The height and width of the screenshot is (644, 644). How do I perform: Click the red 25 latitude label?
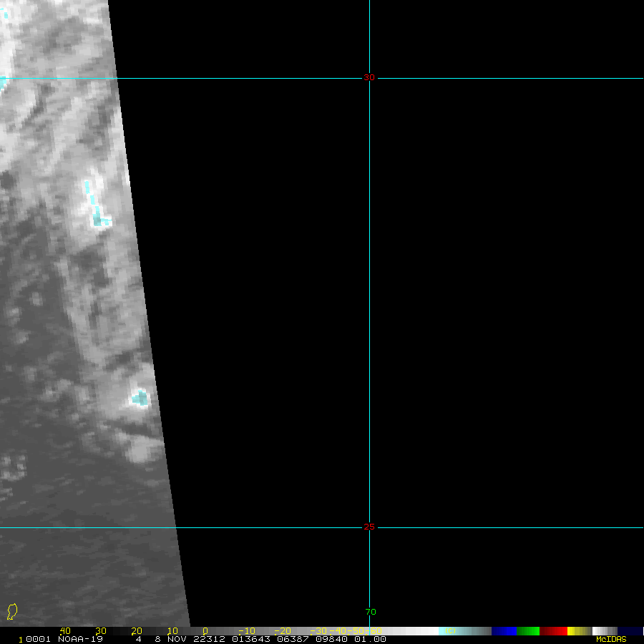point(369,527)
